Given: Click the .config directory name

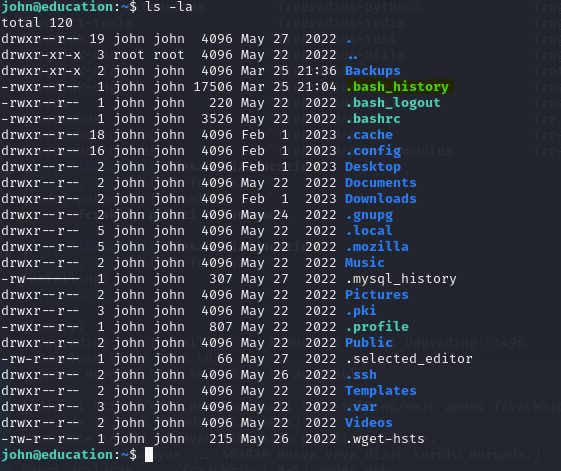Looking at the screenshot, I should coord(373,151).
